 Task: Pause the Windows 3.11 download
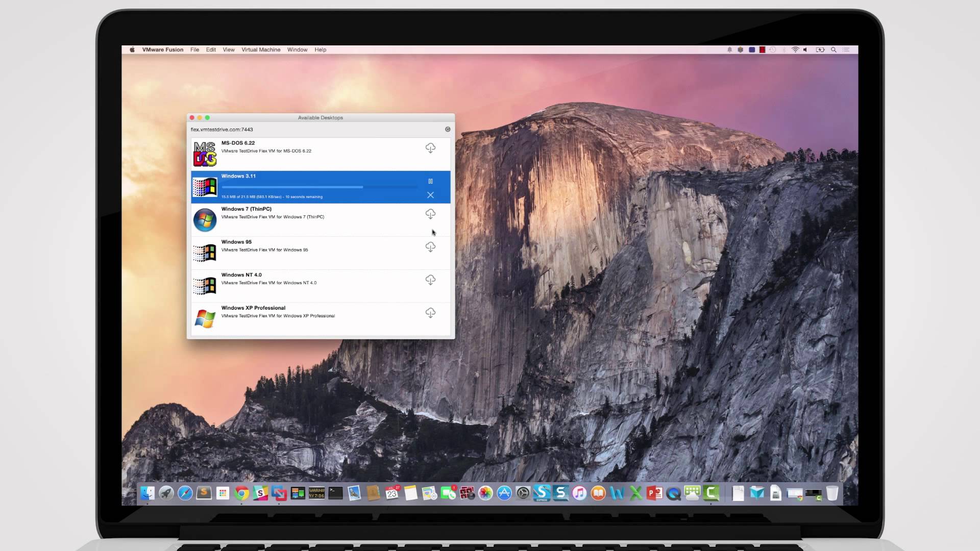(x=430, y=181)
